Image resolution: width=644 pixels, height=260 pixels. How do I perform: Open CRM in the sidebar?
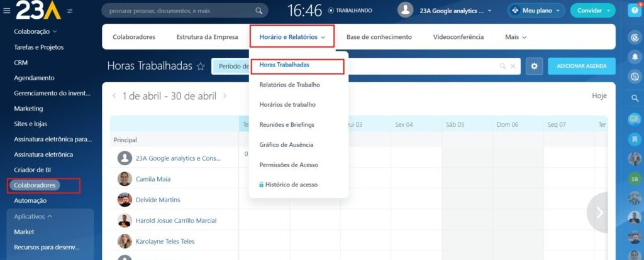(21, 63)
